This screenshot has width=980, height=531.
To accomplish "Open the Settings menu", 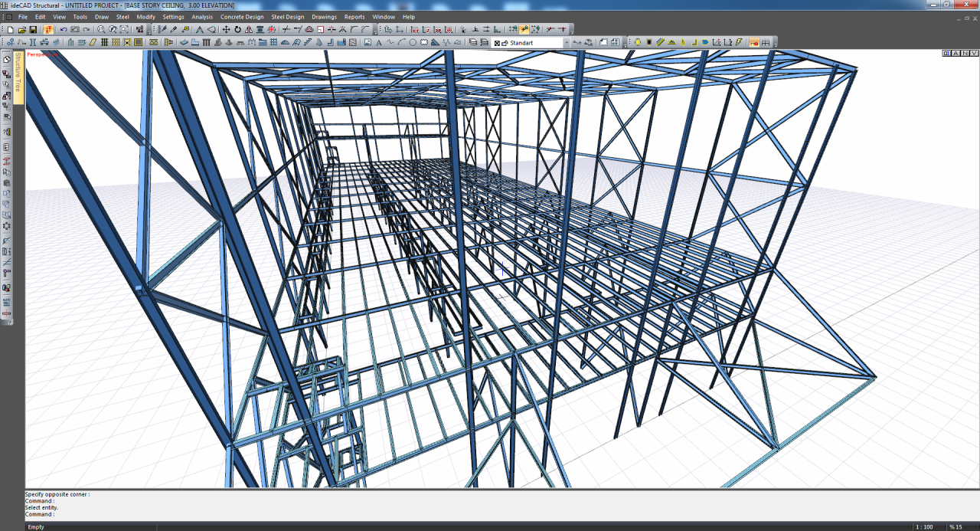I will click(173, 17).
